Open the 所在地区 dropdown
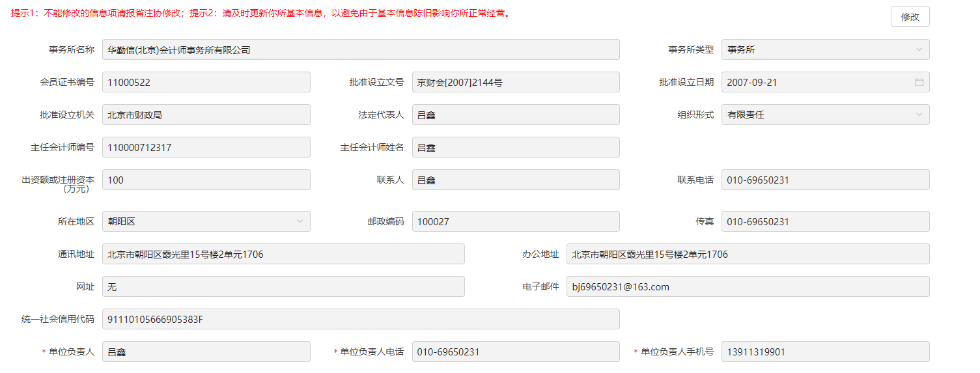980x373 pixels. 206,221
